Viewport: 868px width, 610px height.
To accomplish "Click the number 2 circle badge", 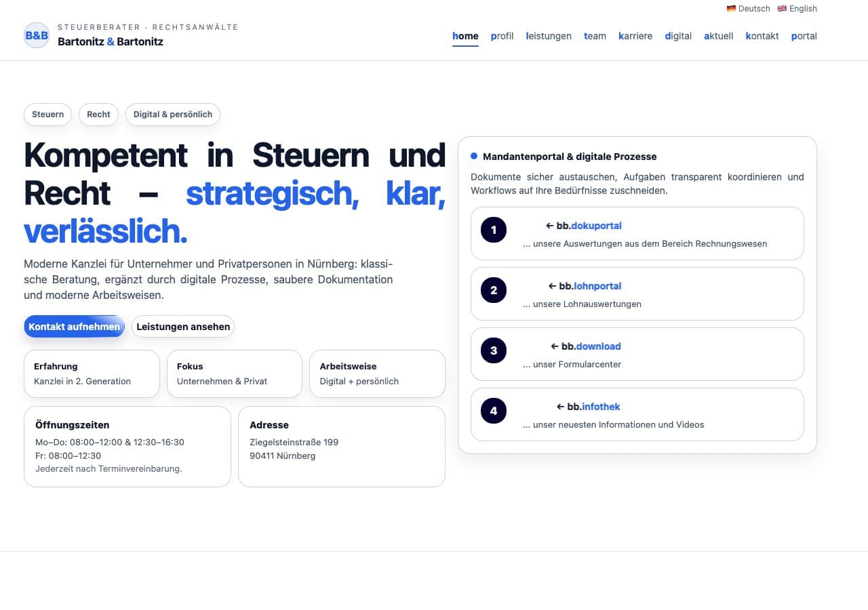I will [x=494, y=290].
